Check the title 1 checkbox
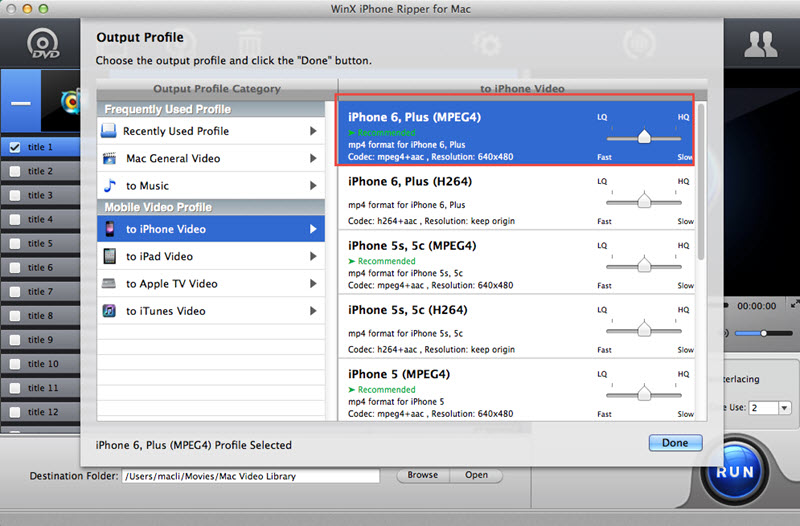Viewport: 800px width, 526px height. (15, 147)
